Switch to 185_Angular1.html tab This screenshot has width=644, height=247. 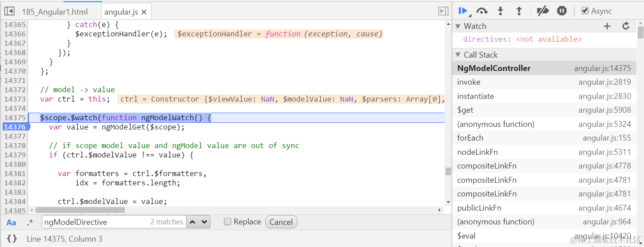click(x=55, y=12)
